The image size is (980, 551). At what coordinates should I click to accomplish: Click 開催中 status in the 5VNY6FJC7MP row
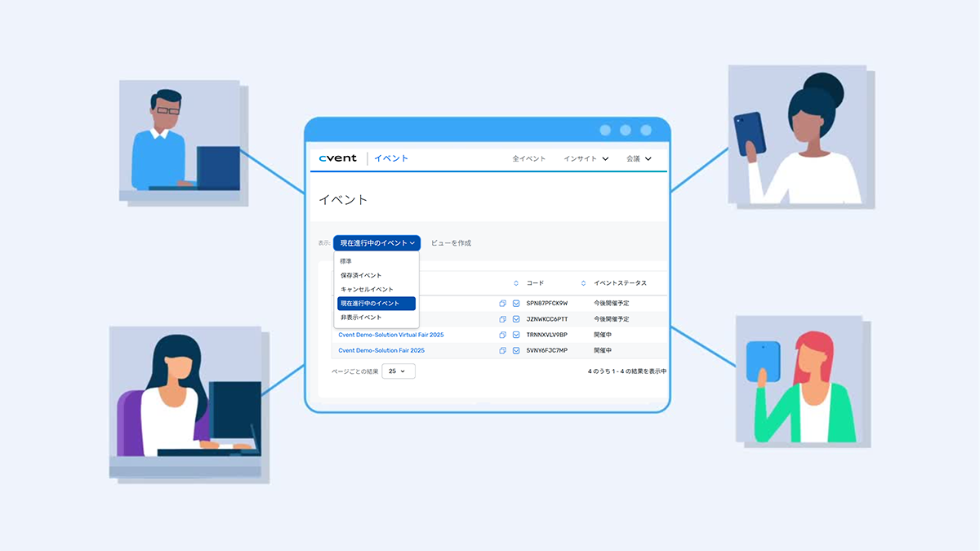[x=603, y=350]
